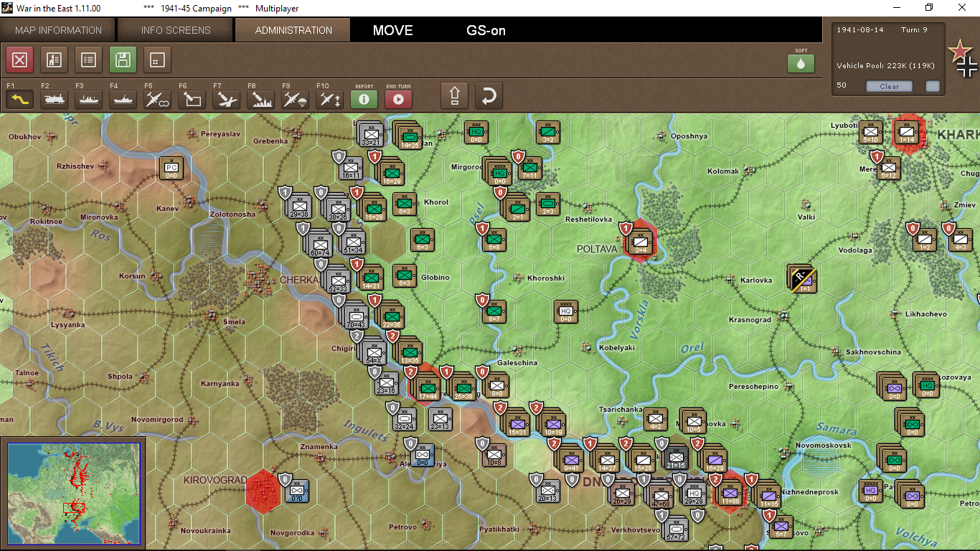
Task: Select the rail repair R unit near Karlovka
Action: tap(804, 278)
